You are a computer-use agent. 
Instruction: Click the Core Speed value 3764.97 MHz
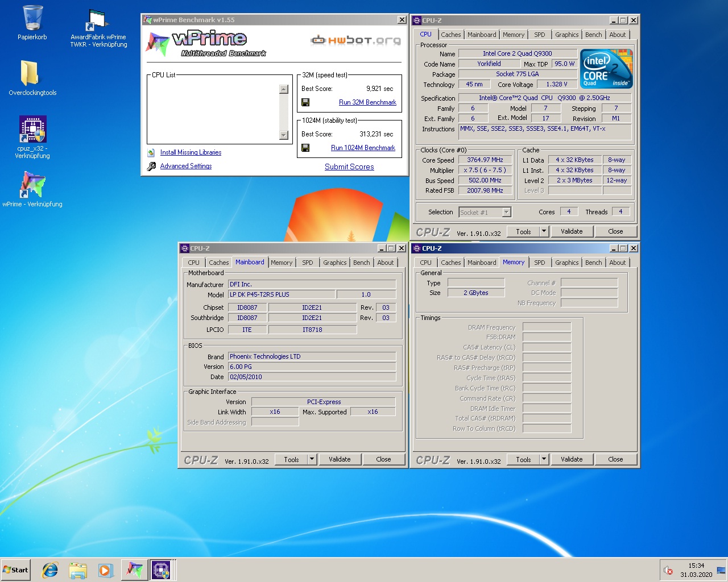coord(485,160)
